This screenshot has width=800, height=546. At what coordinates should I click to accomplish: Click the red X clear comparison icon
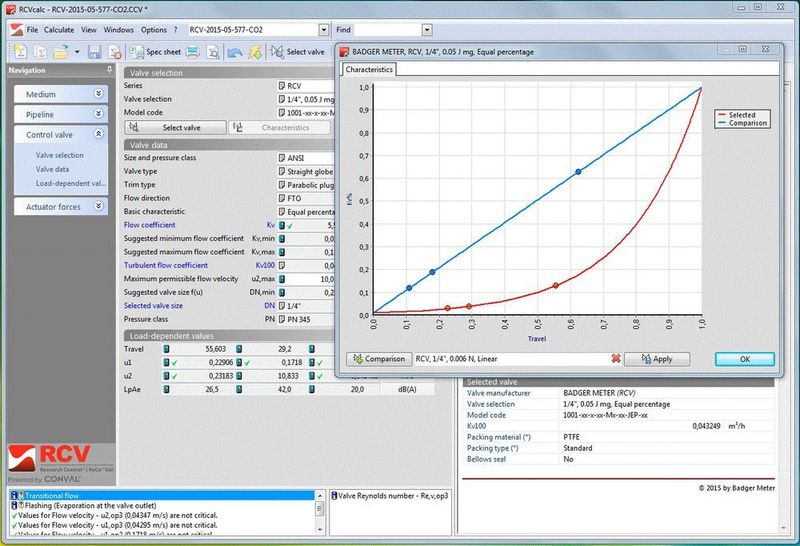[616, 359]
